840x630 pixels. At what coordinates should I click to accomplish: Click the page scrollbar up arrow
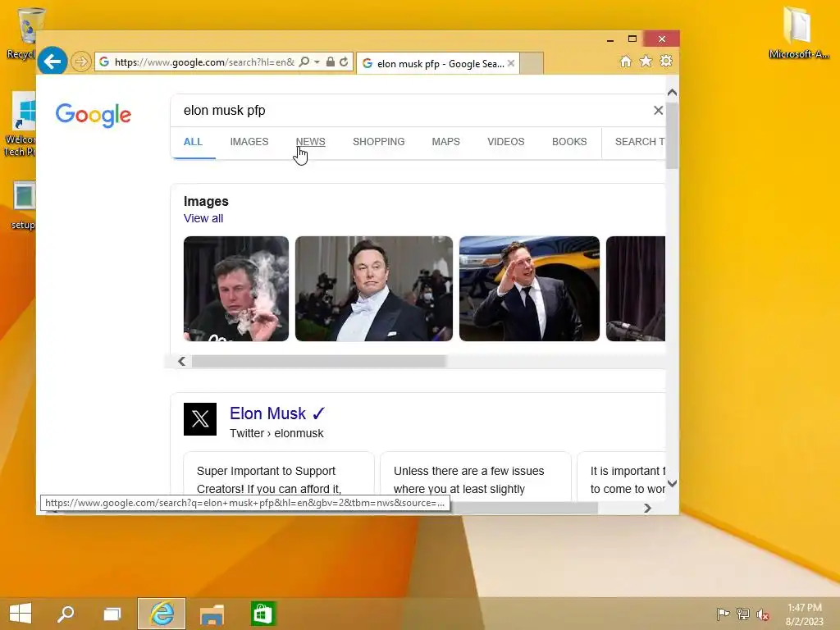(673, 93)
